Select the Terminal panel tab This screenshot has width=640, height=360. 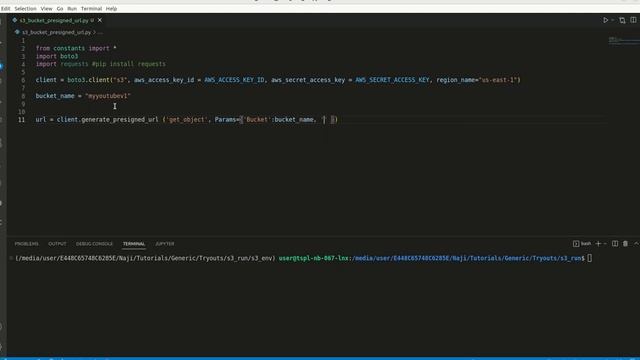click(134, 244)
